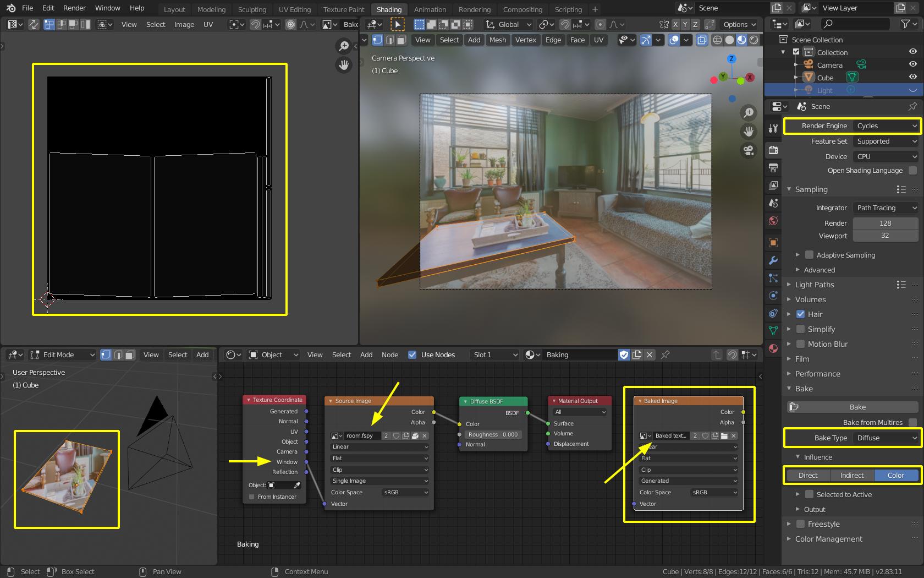The width and height of the screenshot is (924, 578).
Task: Select vertex select mode in 3D viewport
Action: pyautogui.click(x=377, y=40)
